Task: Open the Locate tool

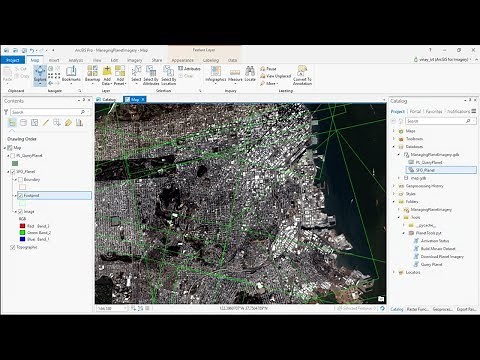Action: [250, 74]
